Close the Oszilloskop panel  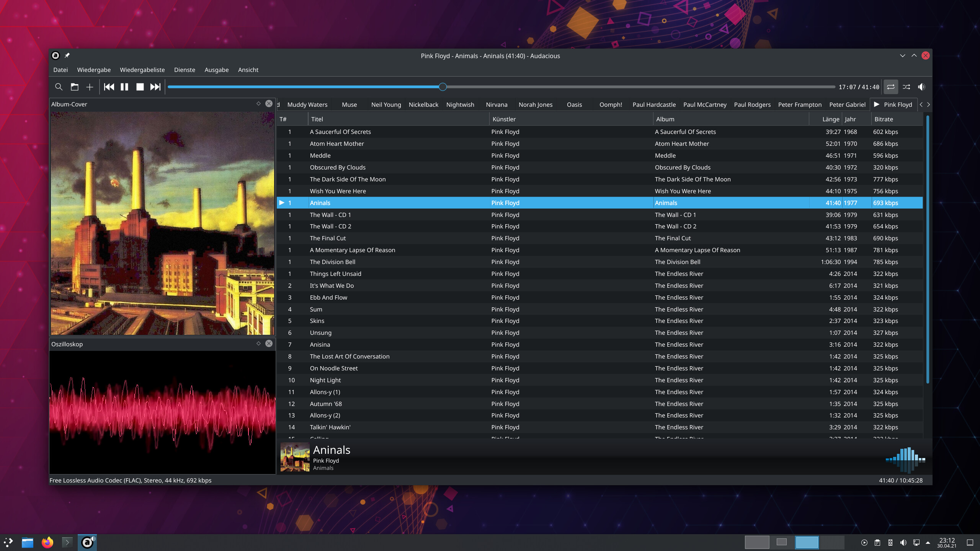click(x=269, y=344)
